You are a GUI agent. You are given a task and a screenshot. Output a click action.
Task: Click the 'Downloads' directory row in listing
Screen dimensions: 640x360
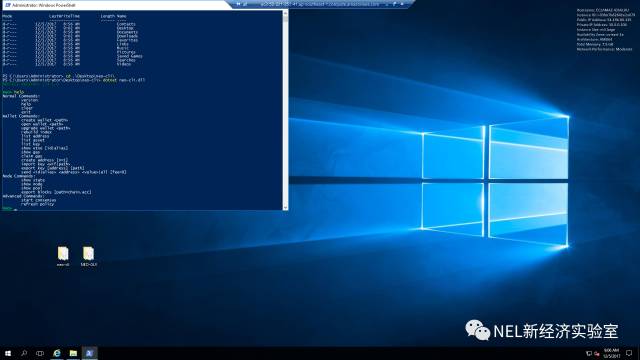click(70, 36)
